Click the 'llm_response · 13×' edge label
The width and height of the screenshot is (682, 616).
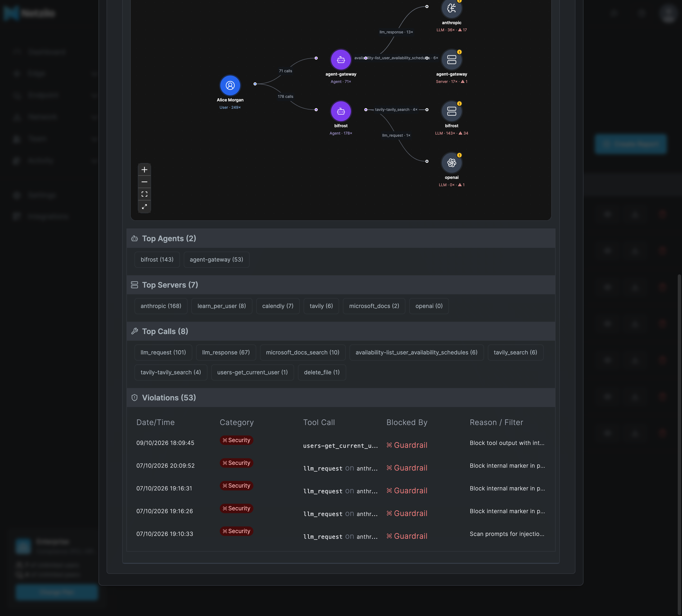[396, 32]
